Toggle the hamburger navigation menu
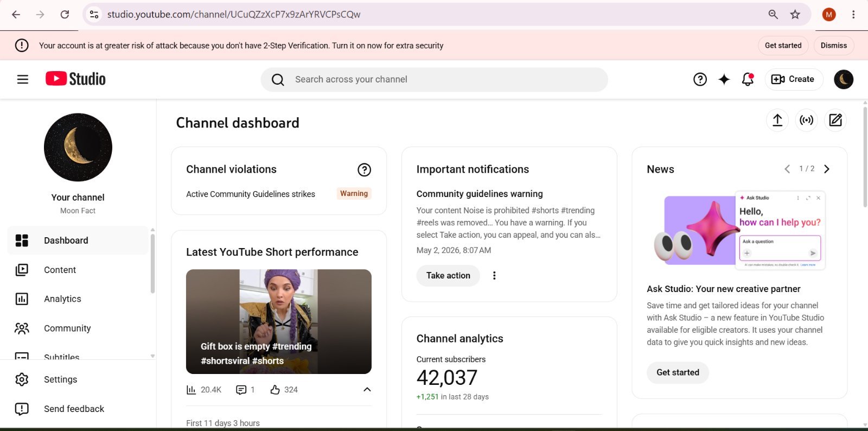The image size is (868, 431). [23, 79]
